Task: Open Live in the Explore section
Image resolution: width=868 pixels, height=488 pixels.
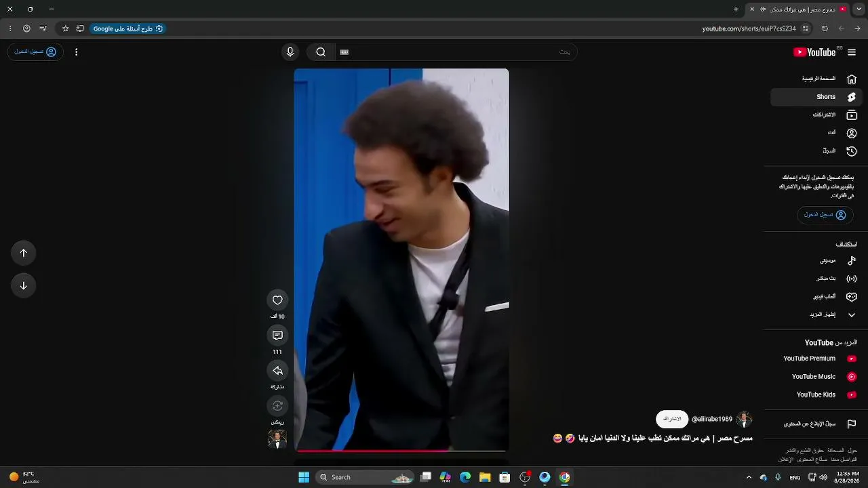Action: pos(816,279)
